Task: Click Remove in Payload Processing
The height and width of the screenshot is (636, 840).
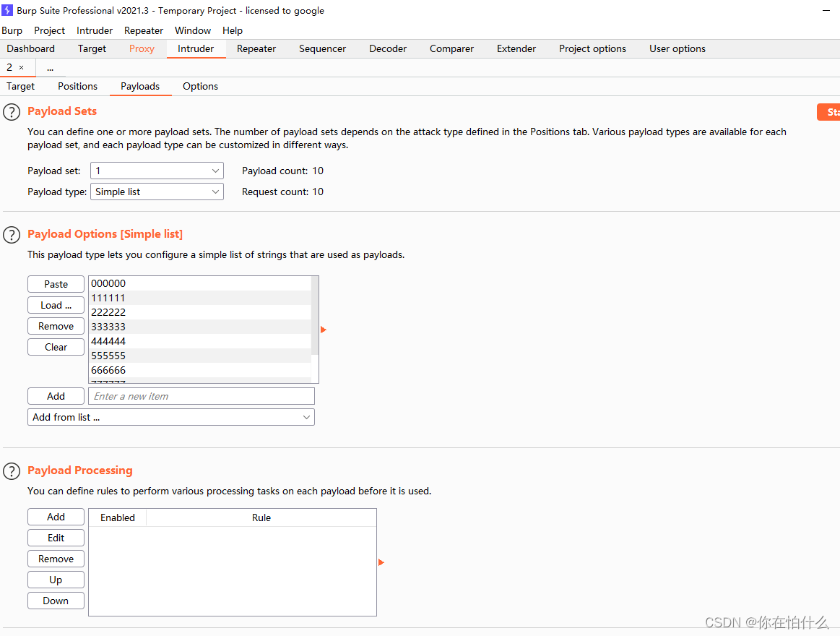Action: [56, 559]
